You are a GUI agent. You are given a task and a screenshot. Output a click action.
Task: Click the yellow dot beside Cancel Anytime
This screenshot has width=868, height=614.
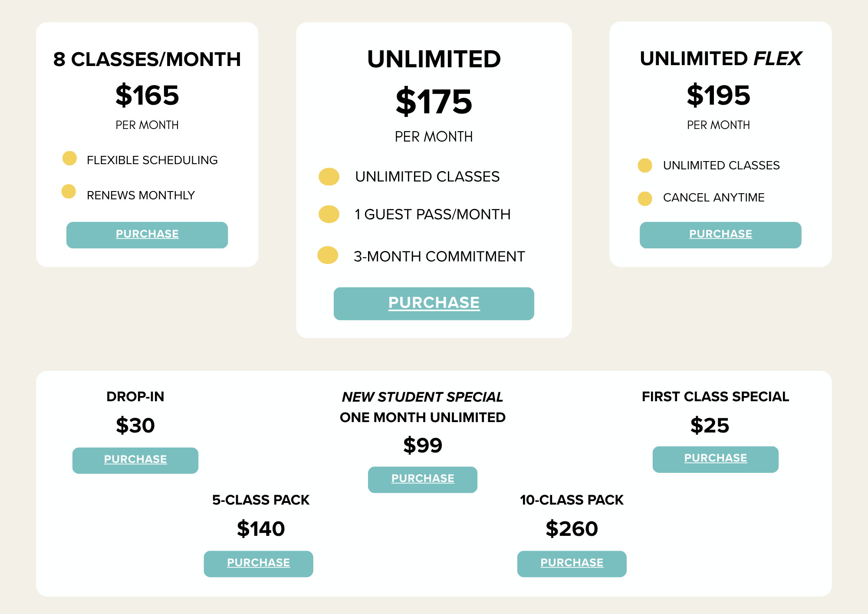point(645,198)
